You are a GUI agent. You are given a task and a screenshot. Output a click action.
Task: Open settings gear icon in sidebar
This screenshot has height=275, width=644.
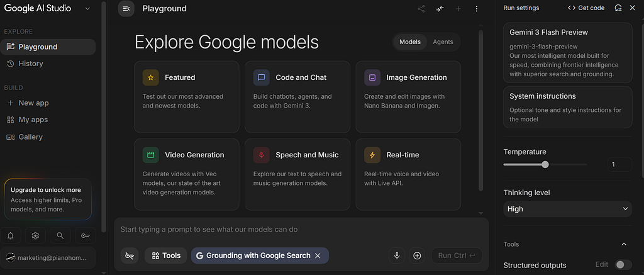35,235
